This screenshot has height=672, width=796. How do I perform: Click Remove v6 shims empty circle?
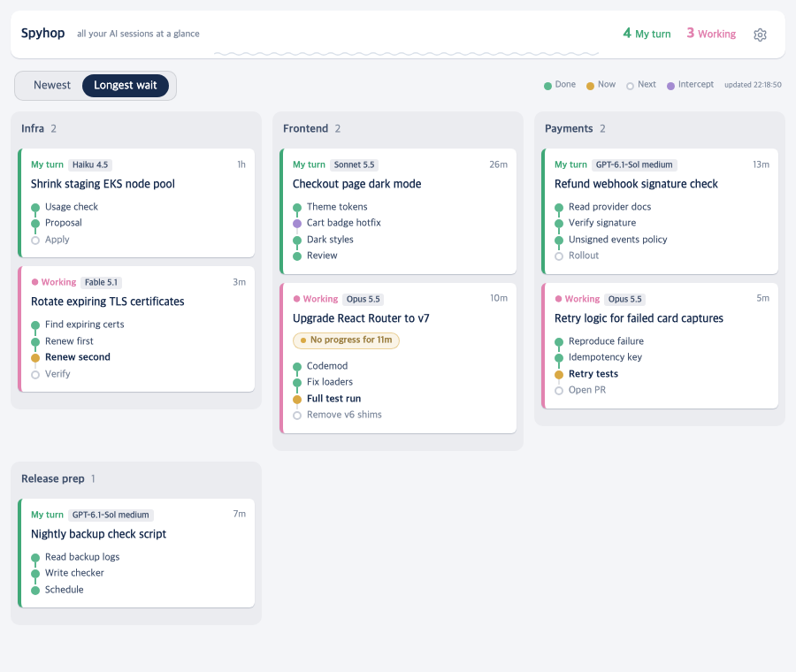coord(297,416)
